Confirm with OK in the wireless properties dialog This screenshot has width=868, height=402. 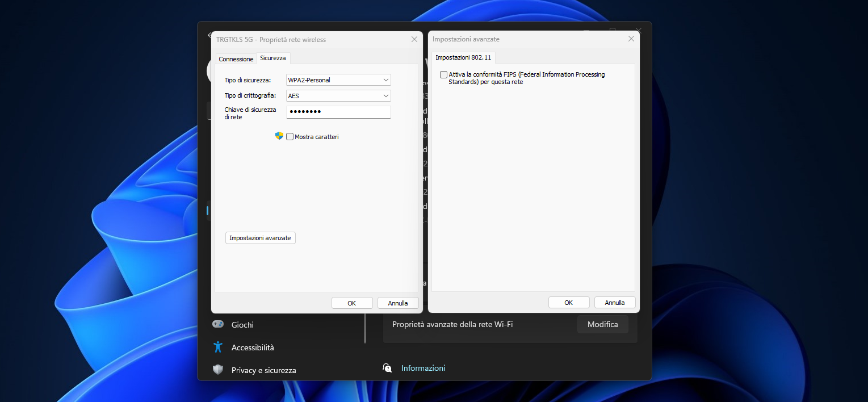click(352, 303)
